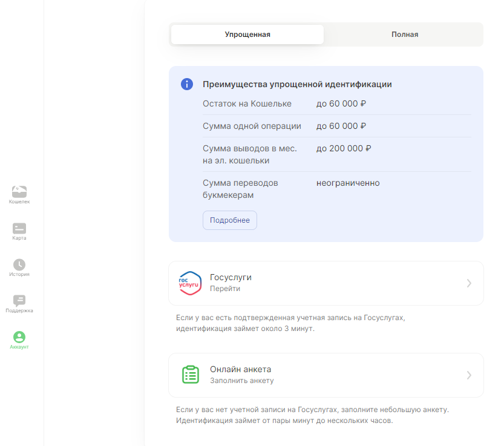Click the blue info icon
Image resolution: width=504 pixels, height=446 pixels.
[x=187, y=84]
